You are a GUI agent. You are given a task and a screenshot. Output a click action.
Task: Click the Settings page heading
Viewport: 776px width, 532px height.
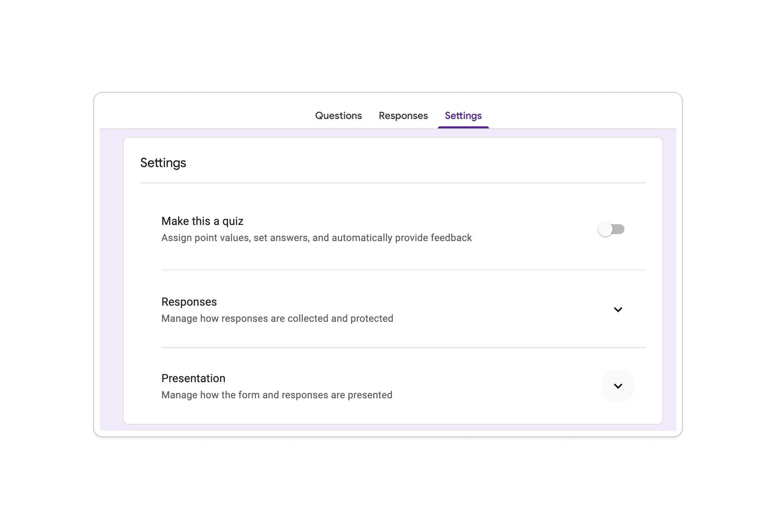pyautogui.click(x=163, y=162)
